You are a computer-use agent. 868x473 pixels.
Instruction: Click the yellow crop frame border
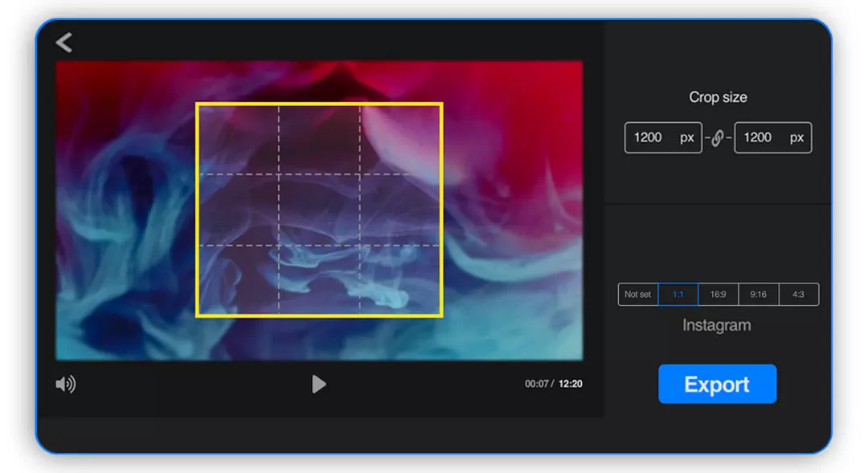pos(319,103)
